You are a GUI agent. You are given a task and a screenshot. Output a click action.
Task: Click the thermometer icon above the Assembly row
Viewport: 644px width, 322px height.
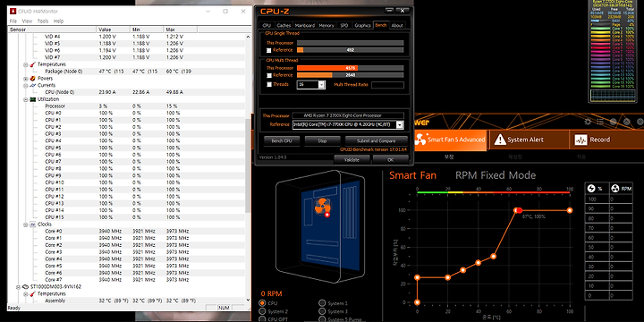pyautogui.click(x=32, y=294)
